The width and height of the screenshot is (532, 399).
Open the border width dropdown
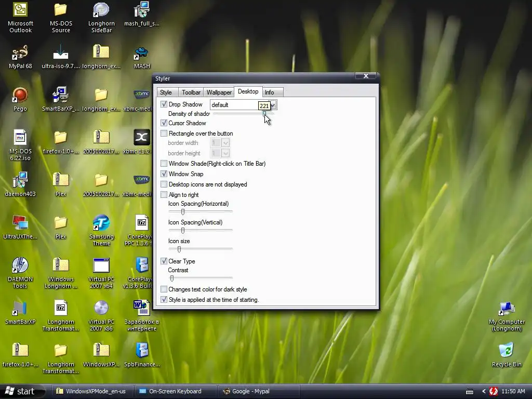225,143
